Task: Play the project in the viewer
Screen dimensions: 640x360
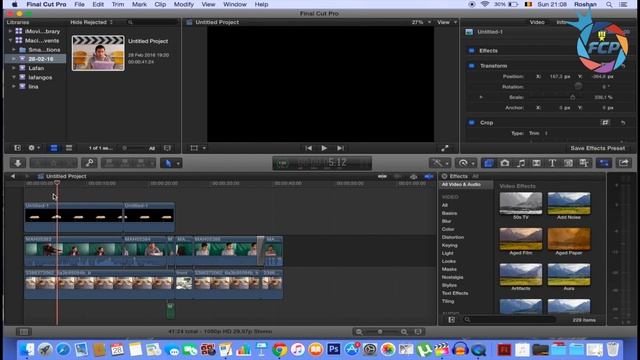Action: pyautogui.click(x=324, y=148)
